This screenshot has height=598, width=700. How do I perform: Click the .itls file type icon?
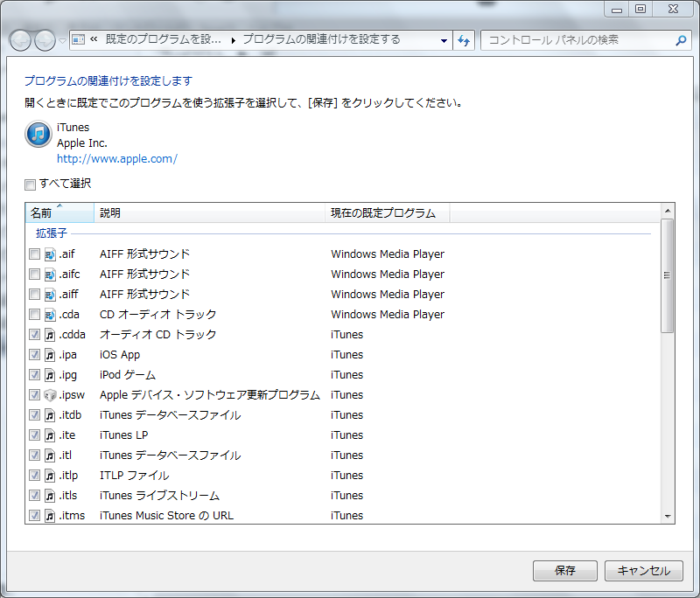[x=50, y=496]
